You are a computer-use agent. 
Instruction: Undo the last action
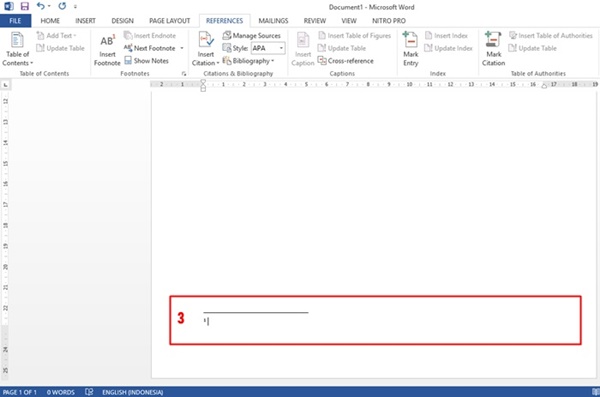tap(40, 6)
